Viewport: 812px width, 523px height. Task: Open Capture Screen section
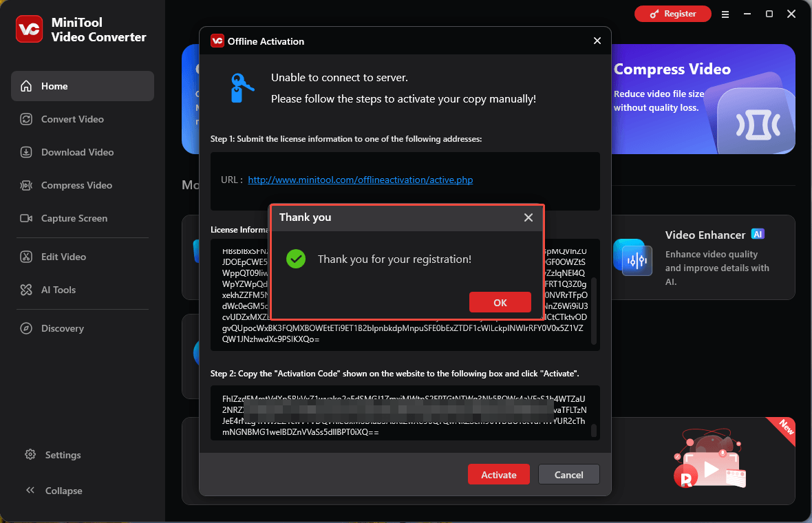(x=83, y=219)
